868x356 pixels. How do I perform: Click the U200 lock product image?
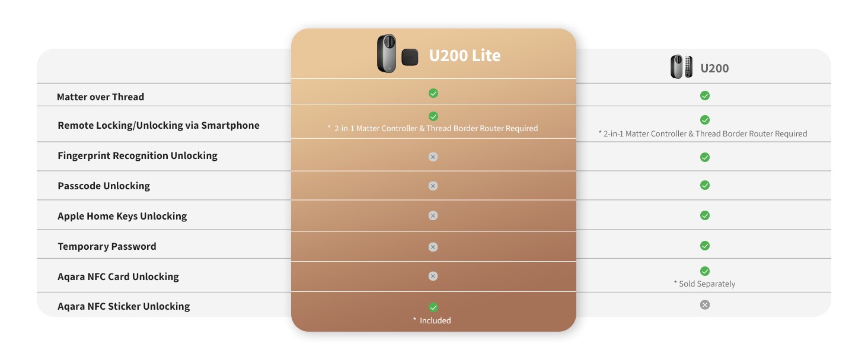[681, 67]
